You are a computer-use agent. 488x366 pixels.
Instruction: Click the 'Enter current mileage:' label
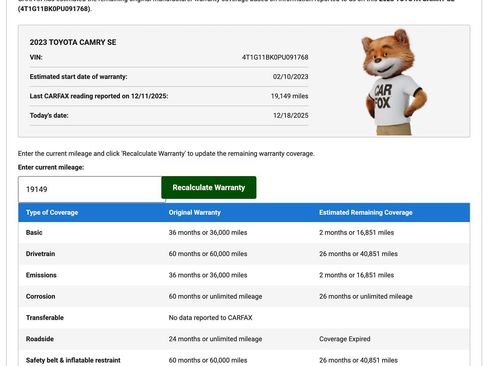[x=51, y=167]
